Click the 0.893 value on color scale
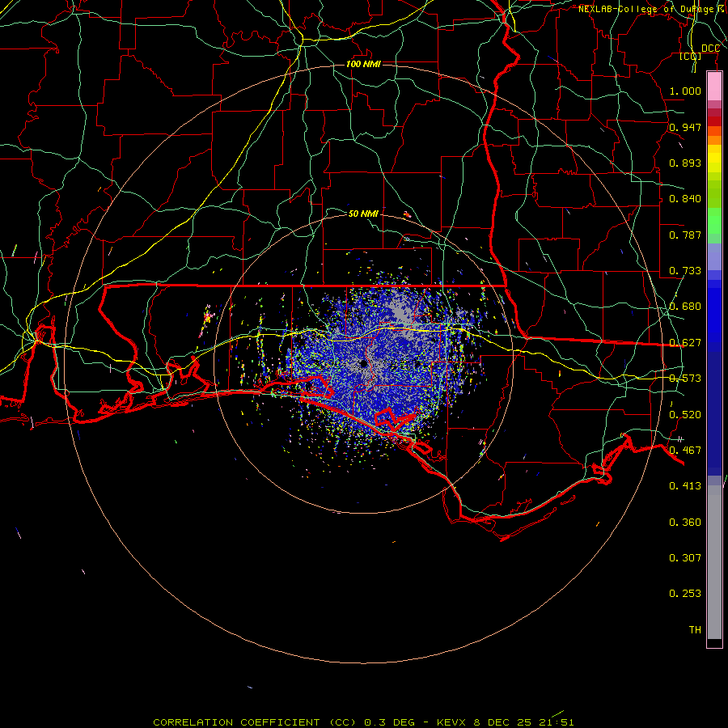Viewport: 728px width, 728px height. click(685, 163)
